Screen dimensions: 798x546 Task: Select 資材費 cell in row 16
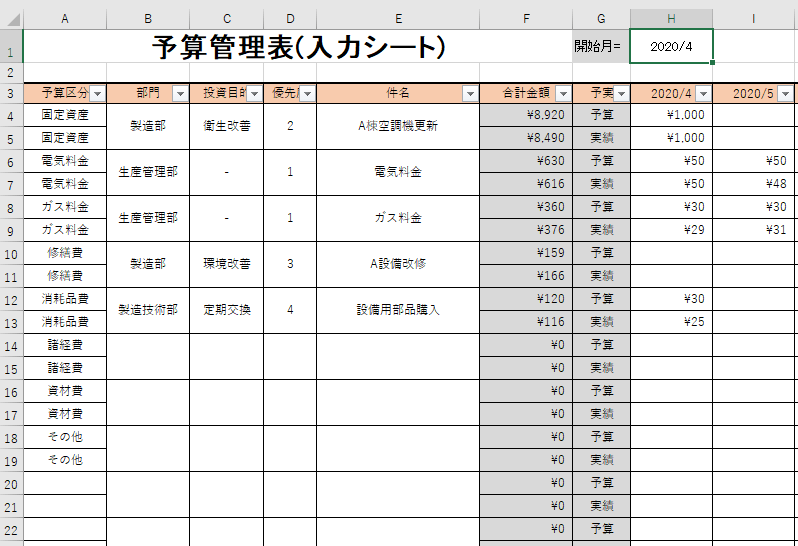point(65,391)
